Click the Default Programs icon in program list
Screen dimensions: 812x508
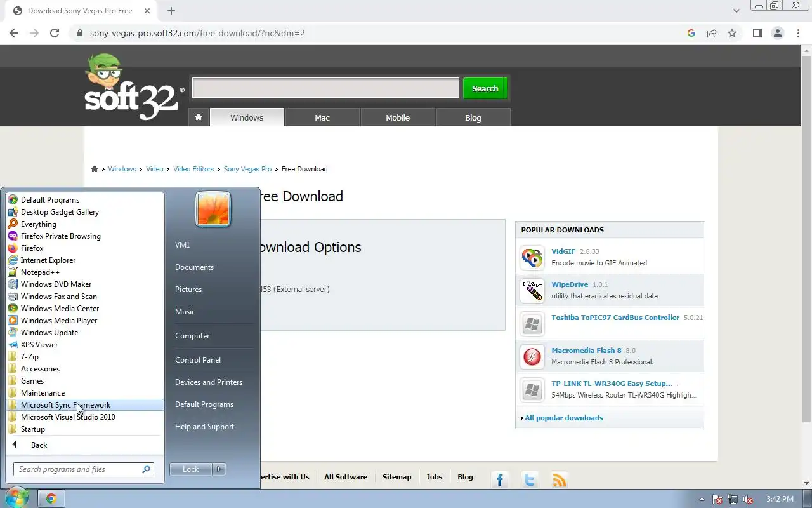[x=13, y=200]
